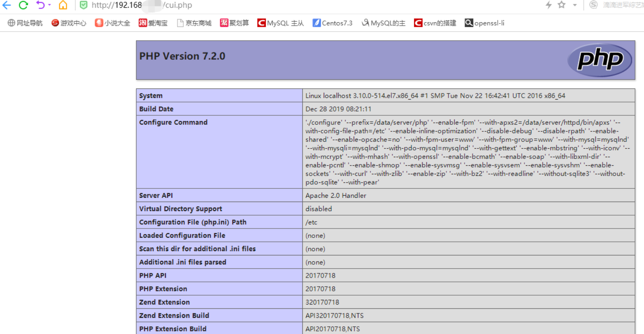Open the 京东商城 bookmark

195,23
